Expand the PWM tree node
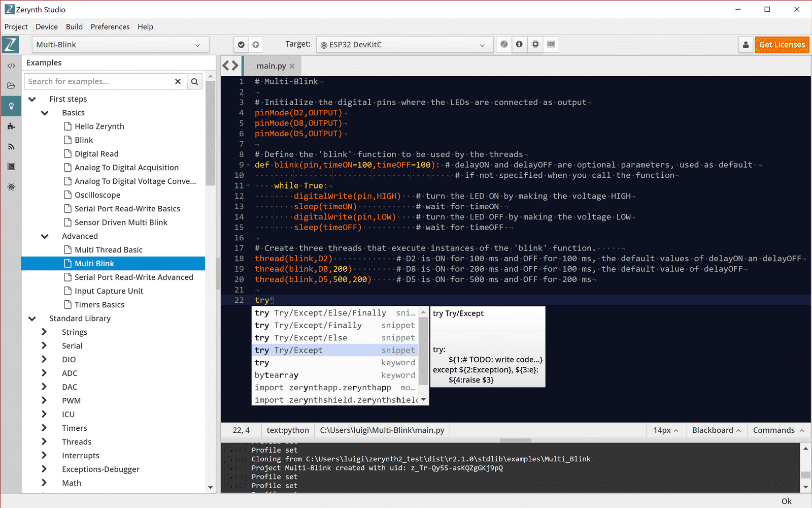The width and height of the screenshot is (812, 508). 44,400
